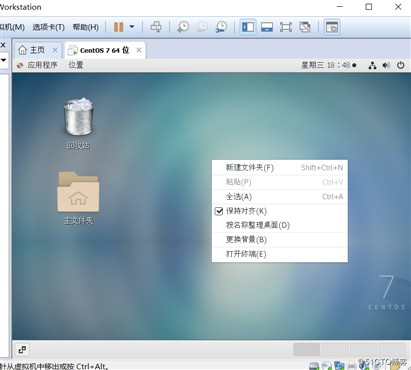Viewport: 411px width, 370px height.
Task: Select the 回收站 desktop icon
Action: pyautogui.click(x=78, y=123)
